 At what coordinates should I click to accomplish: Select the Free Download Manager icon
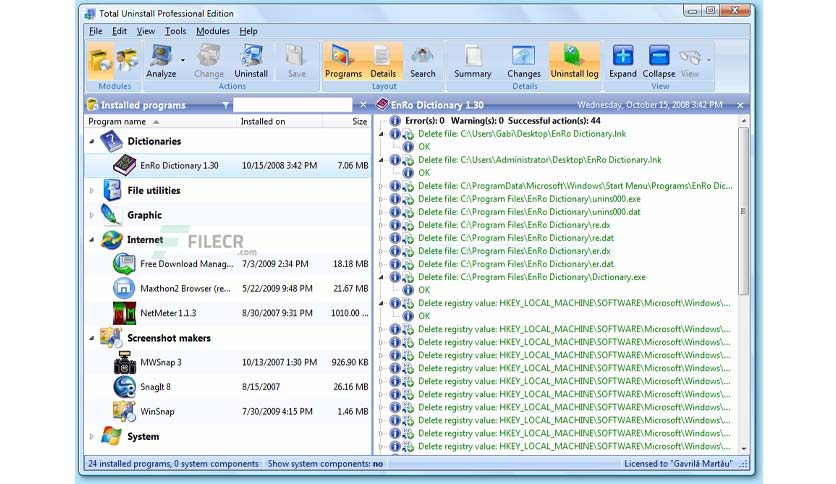click(x=124, y=264)
